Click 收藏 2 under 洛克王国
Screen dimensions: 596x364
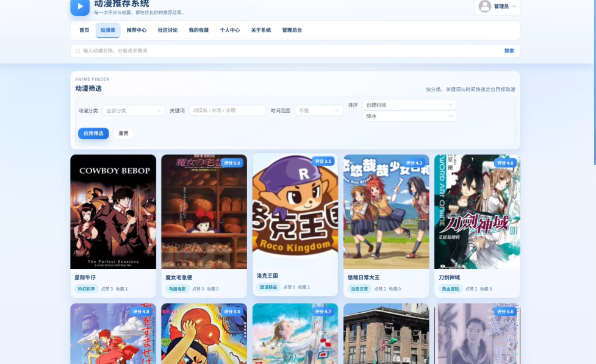pos(304,287)
